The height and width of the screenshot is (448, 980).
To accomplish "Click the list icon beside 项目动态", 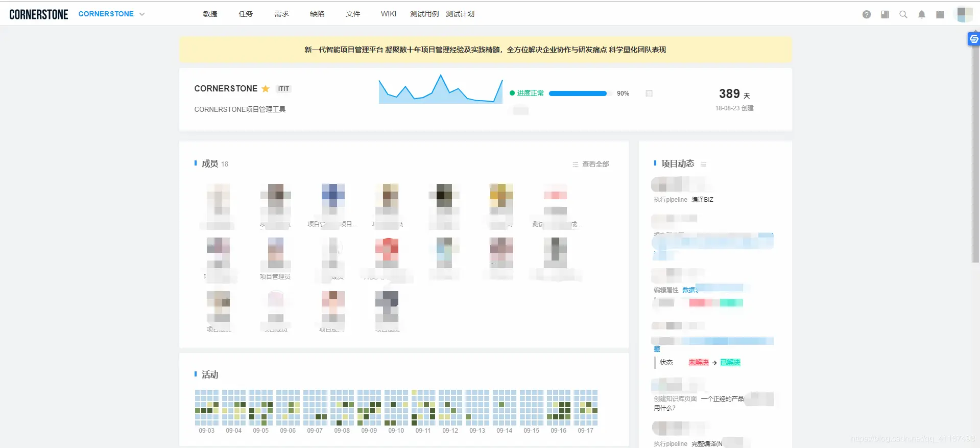I will click(x=704, y=164).
